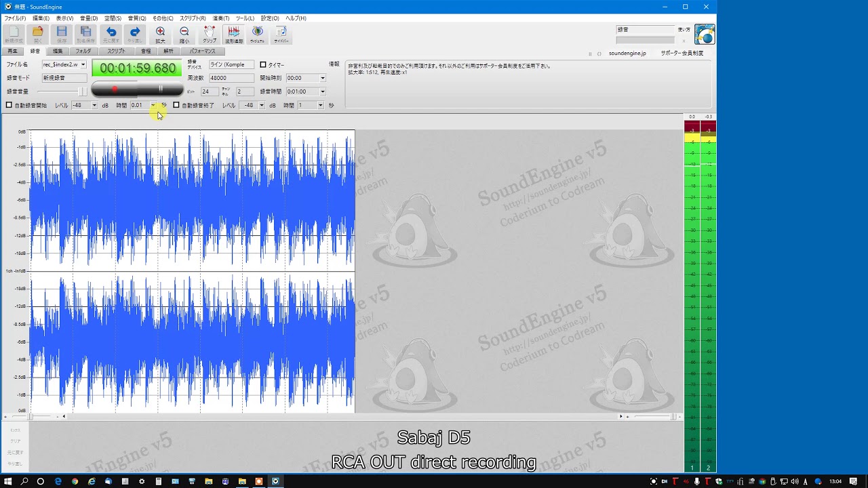Open a file with the 開く toolbar icon
The image size is (868, 488).
38,35
